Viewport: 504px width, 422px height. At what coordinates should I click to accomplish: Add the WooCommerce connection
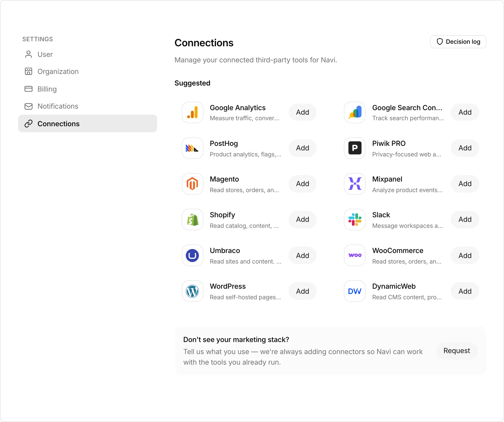[465, 256]
